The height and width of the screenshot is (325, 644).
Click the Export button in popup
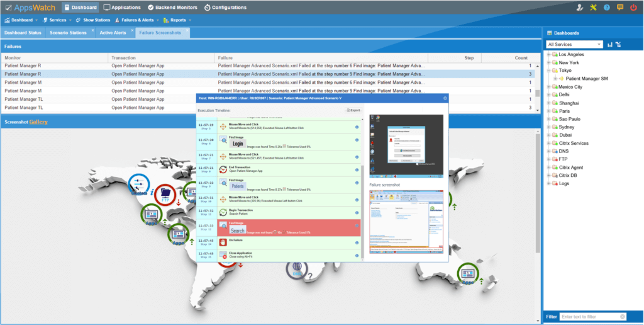pos(353,110)
